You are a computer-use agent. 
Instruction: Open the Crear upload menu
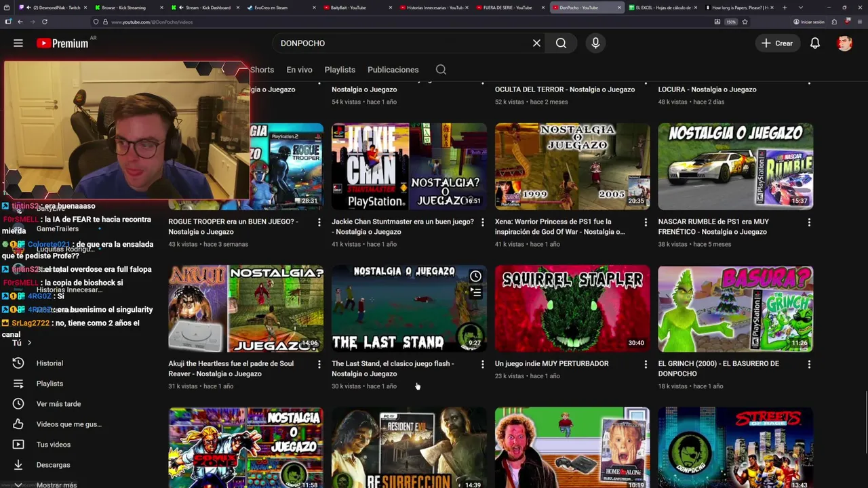[x=777, y=43]
